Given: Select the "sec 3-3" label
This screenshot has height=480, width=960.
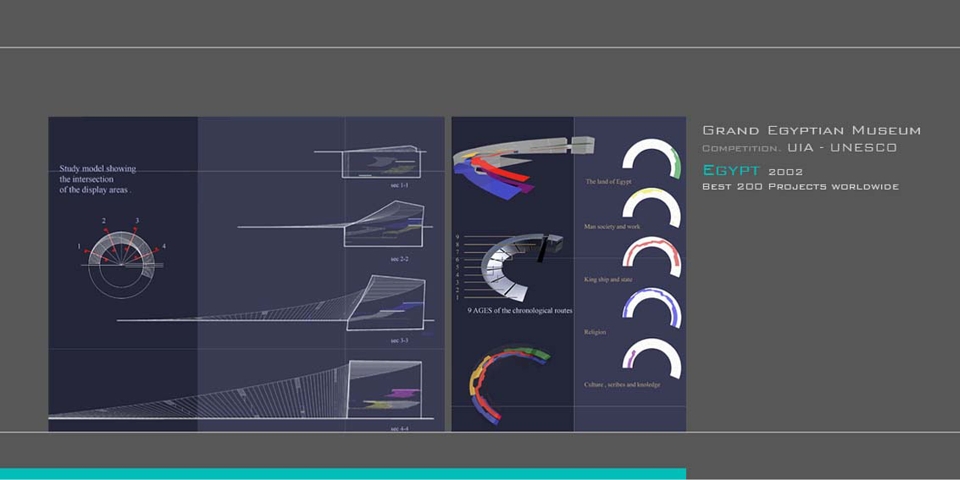Looking at the screenshot, I should (399, 340).
